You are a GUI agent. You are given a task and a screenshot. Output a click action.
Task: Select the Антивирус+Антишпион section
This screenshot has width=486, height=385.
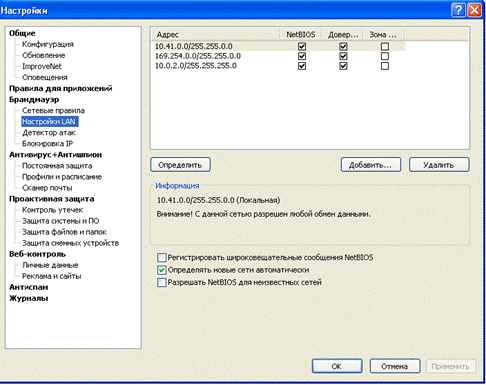click(55, 154)
